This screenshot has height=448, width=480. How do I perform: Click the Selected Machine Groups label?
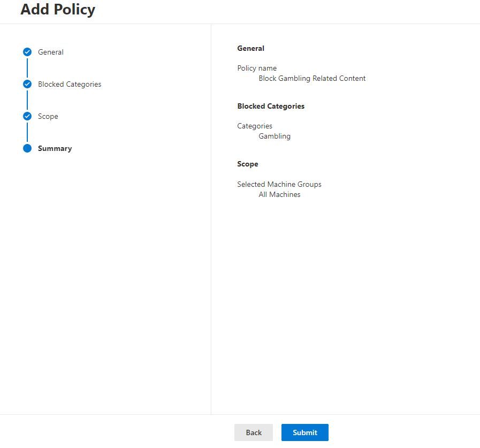[x=279, y=184]
